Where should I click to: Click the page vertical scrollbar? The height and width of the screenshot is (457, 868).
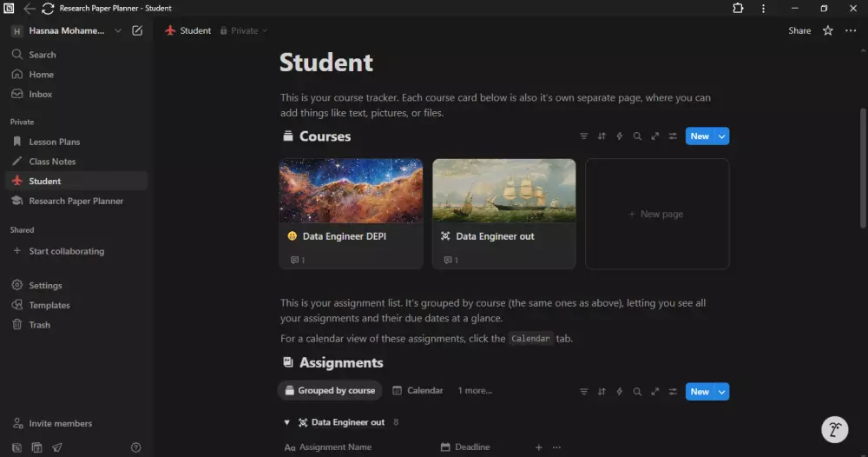tap(863, 168)
